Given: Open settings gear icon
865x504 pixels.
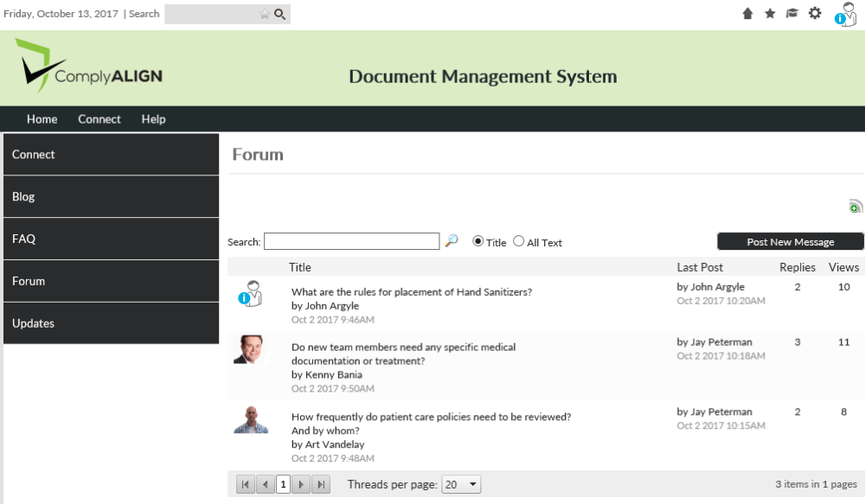Looking at the screenshot, I should (815, 14).
